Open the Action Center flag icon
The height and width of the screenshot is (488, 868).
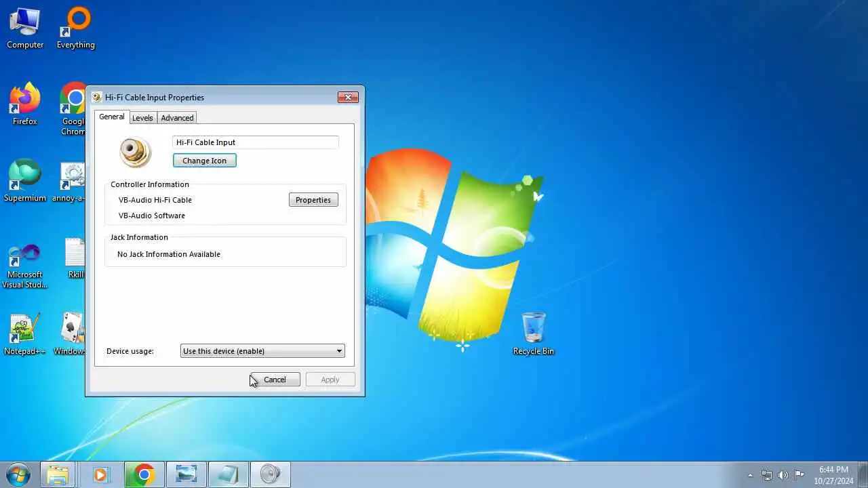coord(800,475)
